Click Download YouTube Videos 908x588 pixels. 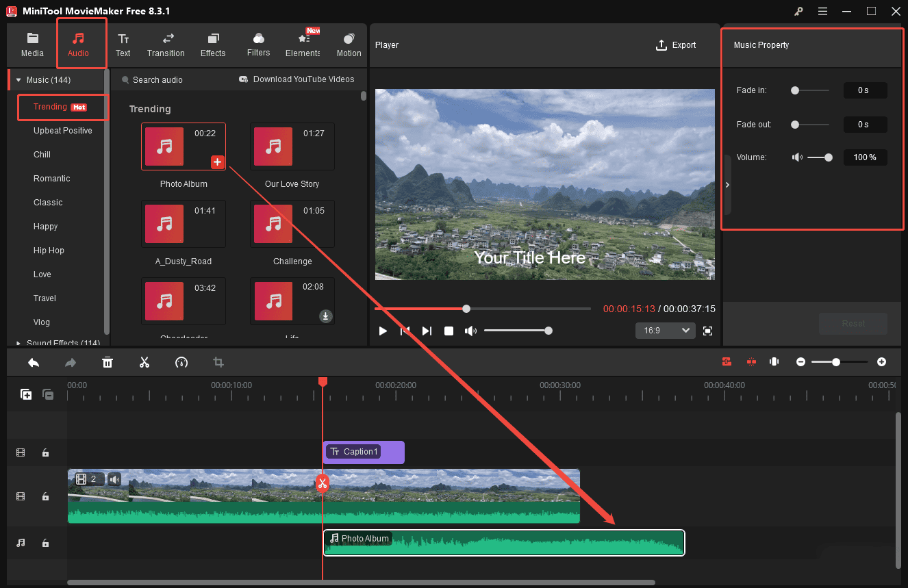point(296,79)
